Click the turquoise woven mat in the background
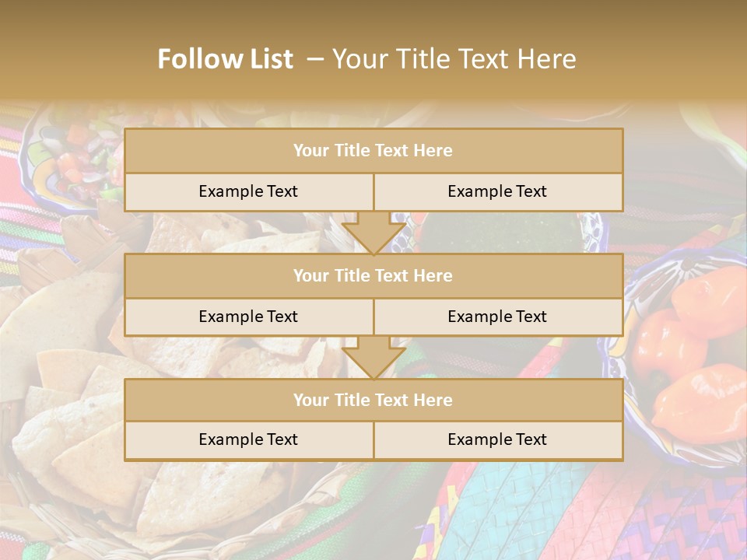 [x=537, y=506]
